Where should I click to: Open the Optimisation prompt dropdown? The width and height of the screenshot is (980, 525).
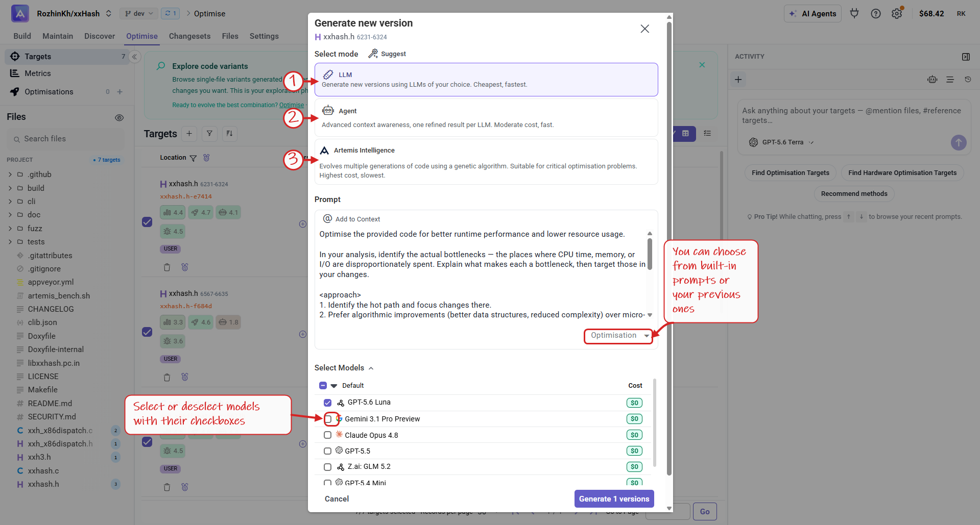pos(618,336)
